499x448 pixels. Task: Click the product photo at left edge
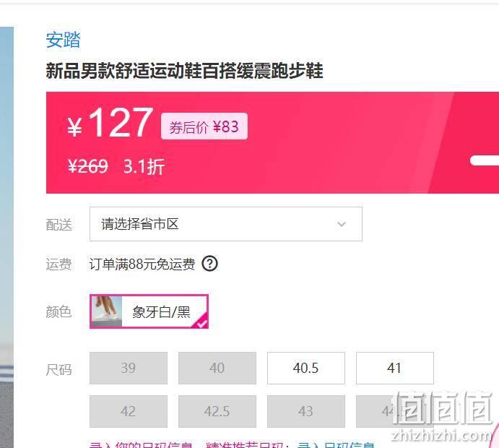point(6,237)
